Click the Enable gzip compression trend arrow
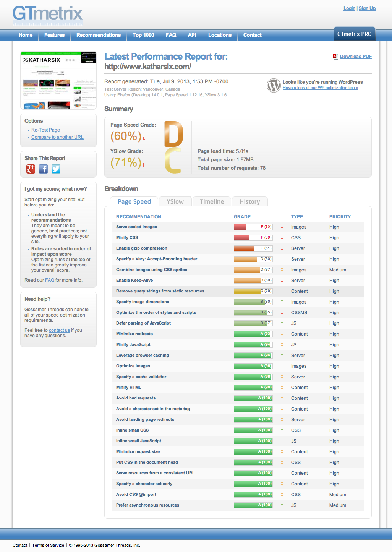The height and width of the screenshot is (552, 392). (x=282, y=248)
